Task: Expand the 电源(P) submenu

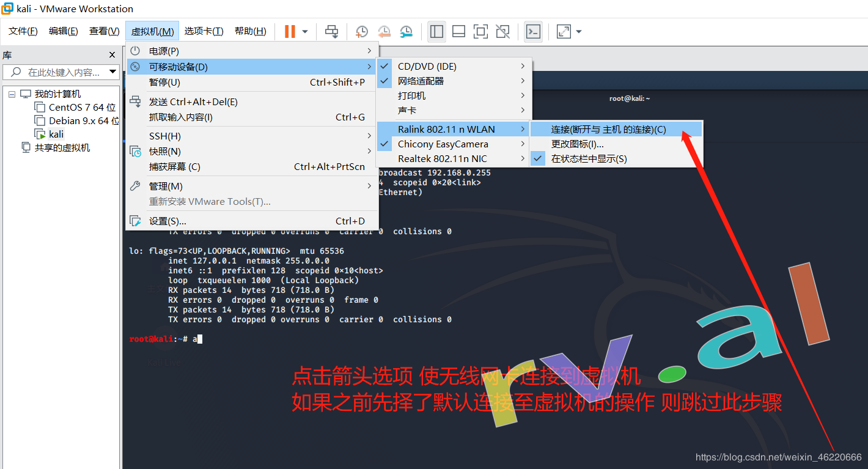Action: (252, 51)
